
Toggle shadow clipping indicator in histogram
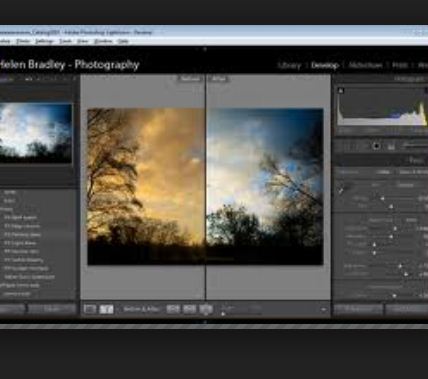coord(340,90)
